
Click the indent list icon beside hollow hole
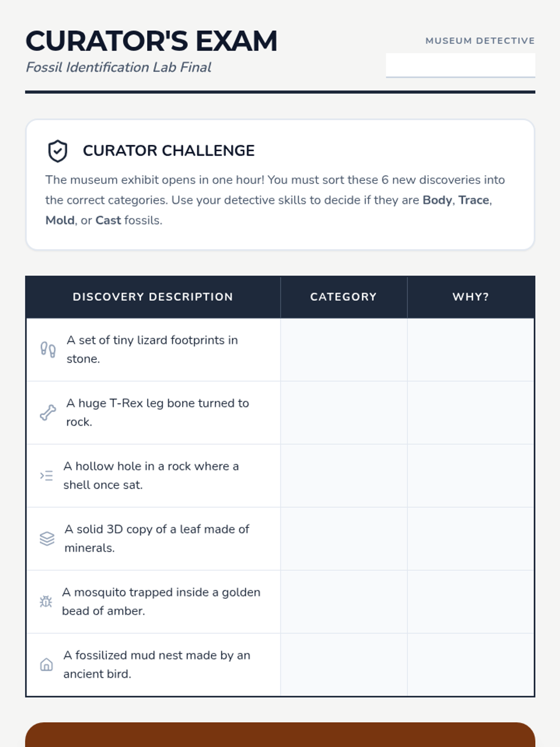click(x=46, y=476)
